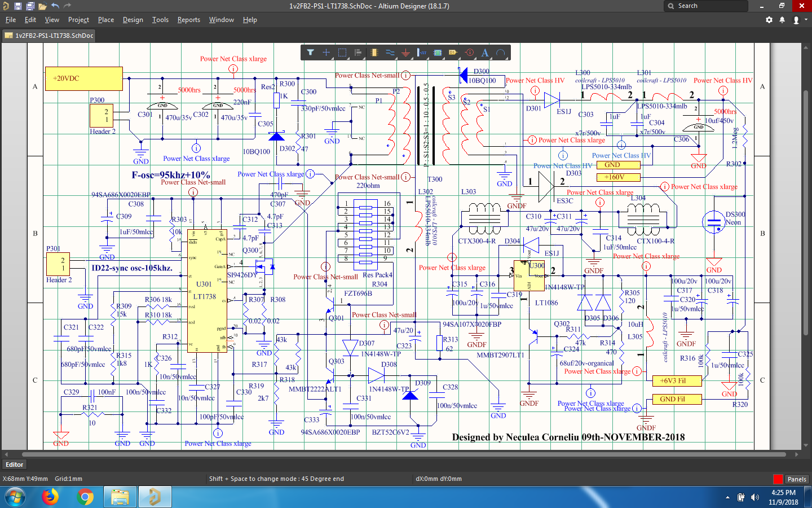Click the volume icon in system tray
812x508 pixels.
(755, 497)
